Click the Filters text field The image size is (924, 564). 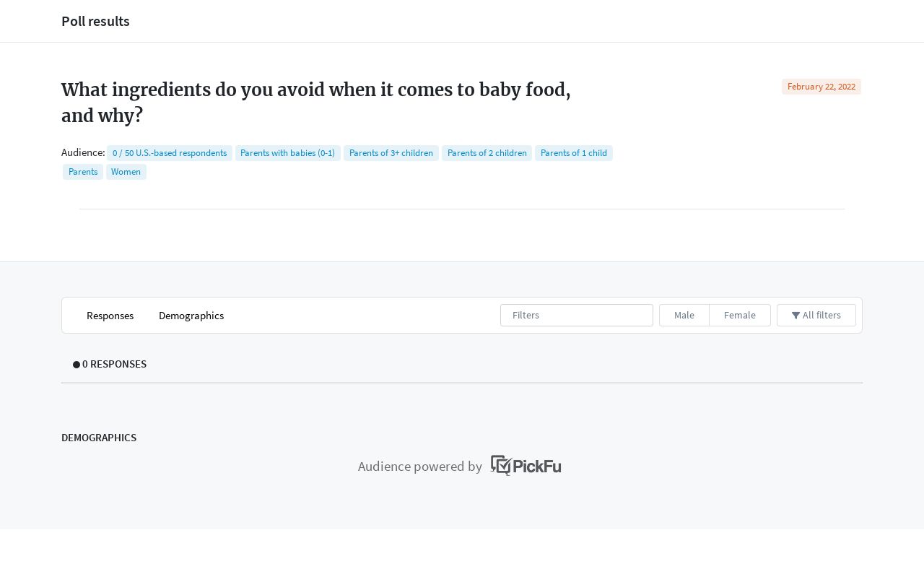point(577,316)
